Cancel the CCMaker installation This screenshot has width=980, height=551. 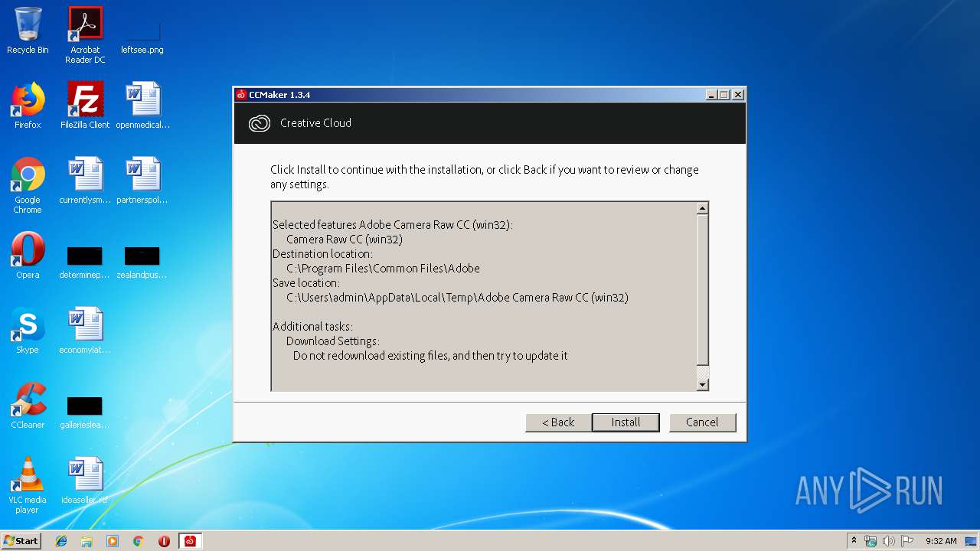(702, 422)
